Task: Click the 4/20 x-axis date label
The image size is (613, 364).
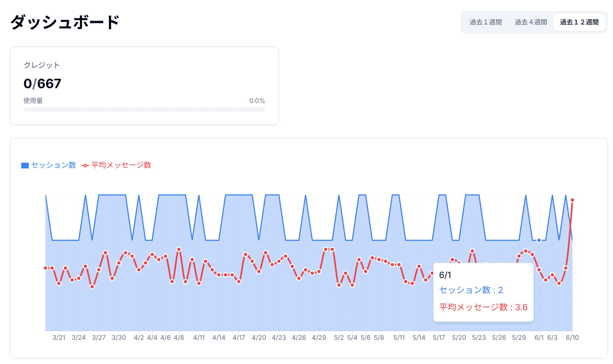Action: pos(259,337)
